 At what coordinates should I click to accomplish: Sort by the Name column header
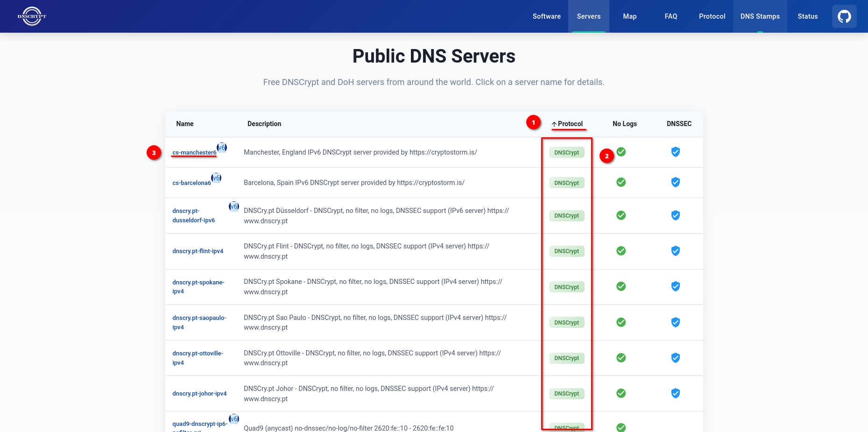pyautogui.click(x=184, y=124)
